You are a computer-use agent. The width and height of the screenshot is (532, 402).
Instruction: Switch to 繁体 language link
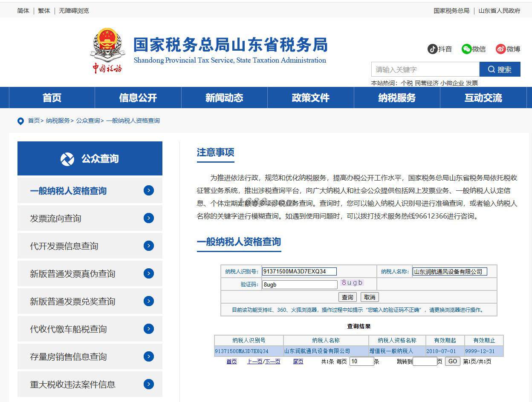pos(44,11)
